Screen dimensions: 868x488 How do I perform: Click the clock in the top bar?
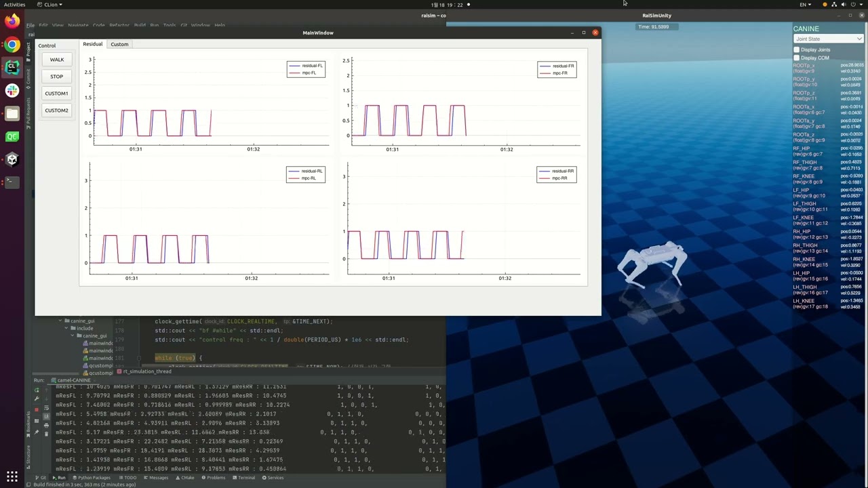tap(447, 4)
